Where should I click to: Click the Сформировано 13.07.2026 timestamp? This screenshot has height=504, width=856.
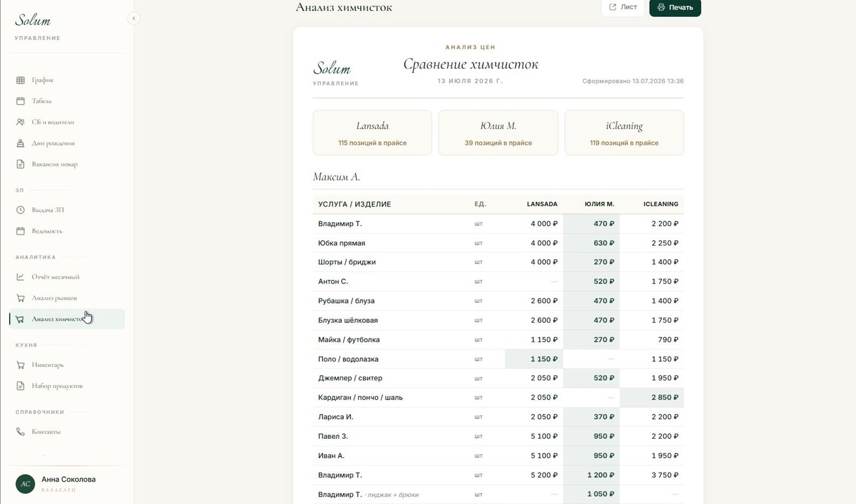click(633, 81)
